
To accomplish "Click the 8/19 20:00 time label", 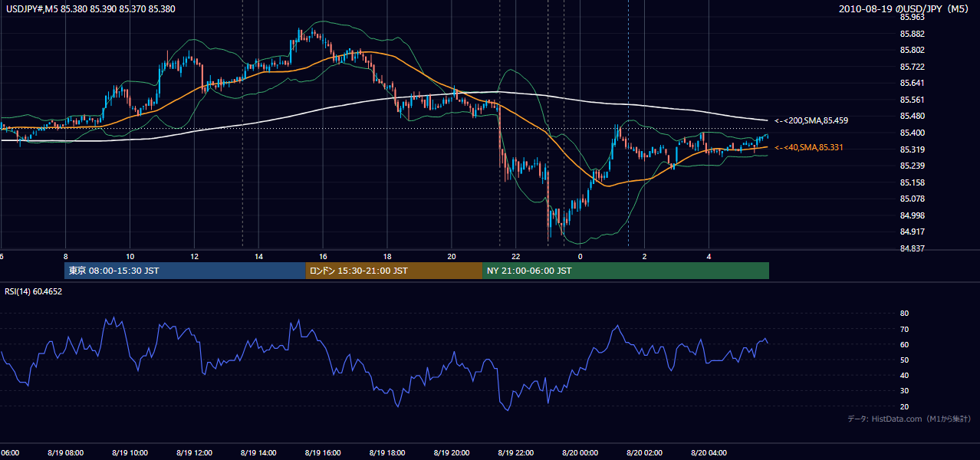I will pyautogui.click(x=452, y=452).
